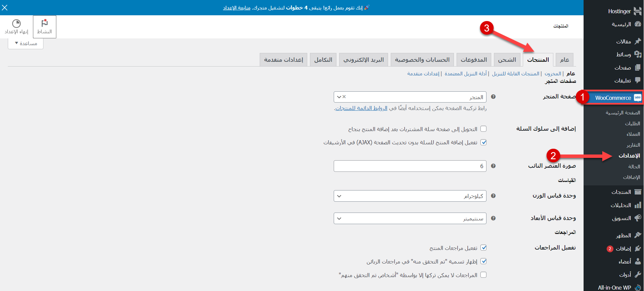Click متابعة الإعداد link in top banner
The height and width of the screenshot is (291, 644).
point(237,8)
